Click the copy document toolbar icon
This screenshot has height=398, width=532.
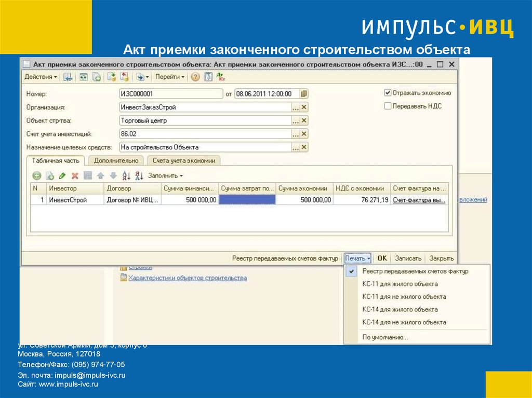tap(97, 77)
